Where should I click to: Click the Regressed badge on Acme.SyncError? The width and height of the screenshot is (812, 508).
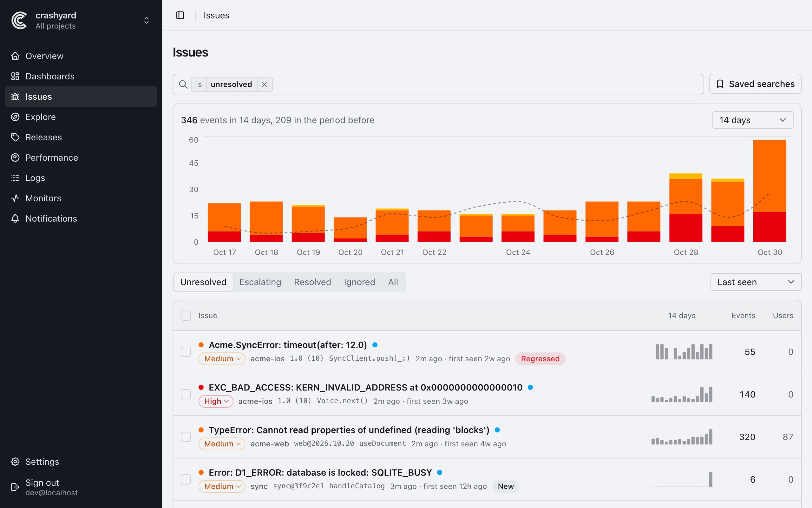(540, 359)
